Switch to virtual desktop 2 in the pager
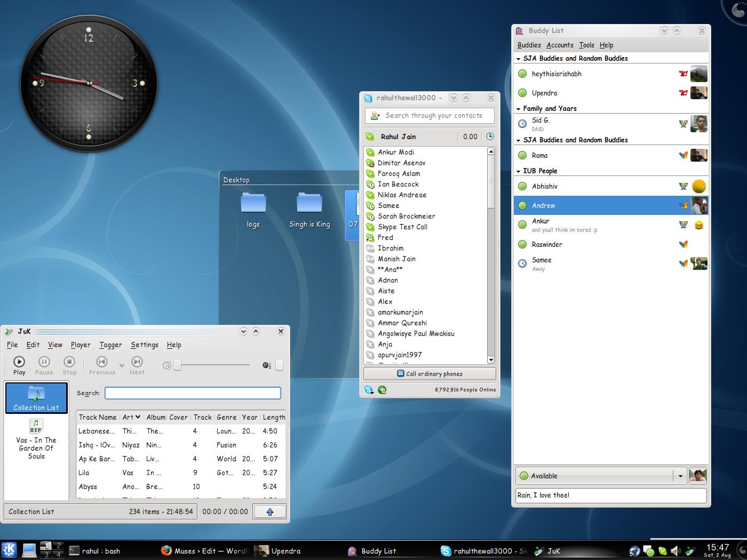 [59, 546]
